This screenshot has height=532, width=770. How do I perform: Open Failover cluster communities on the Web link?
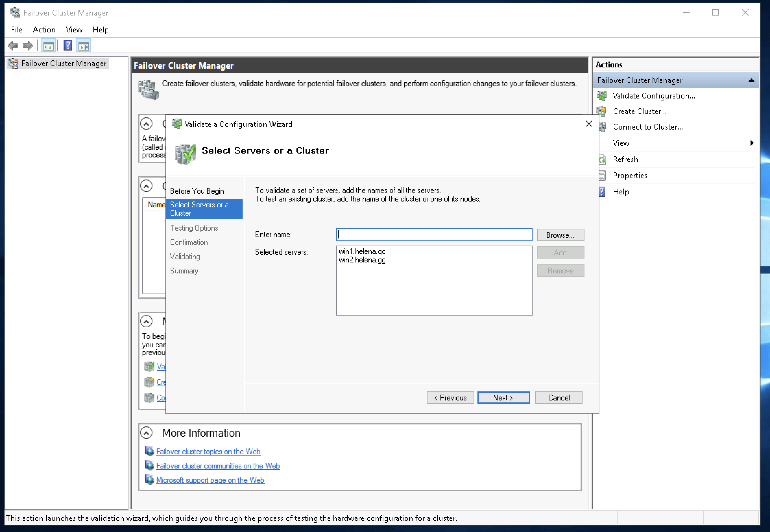coord(218,466)
